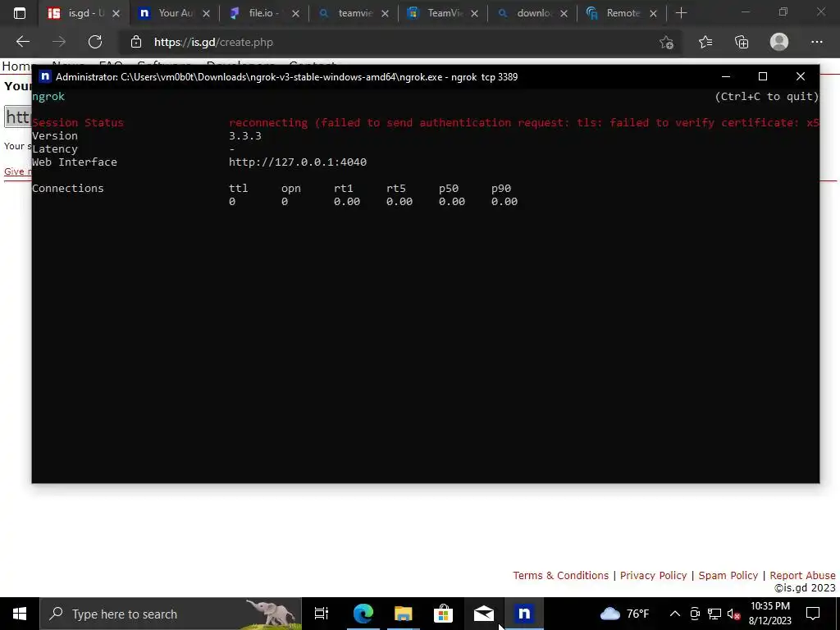The image size is (840, 630).
Task: Open the weather widget showing 76°F
Action: pyautogui.click(x=624, y=614)
